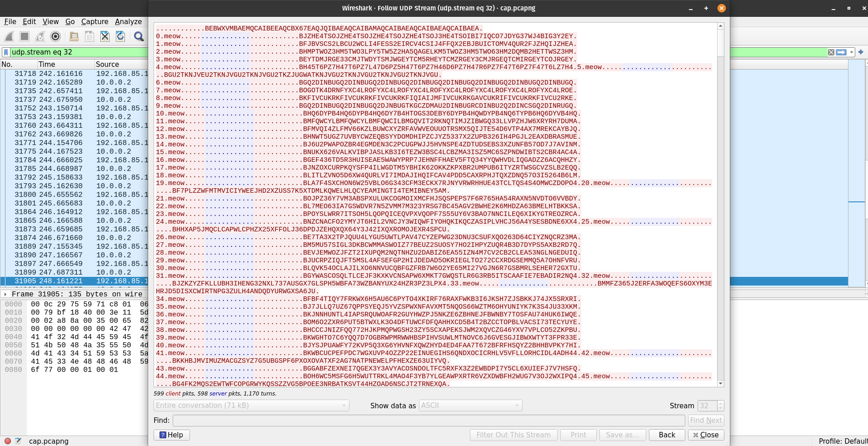The height and width of the screenshot is (446, 868).
Task: Open the display filter history dropdown arrow
Action: (852, 52)
